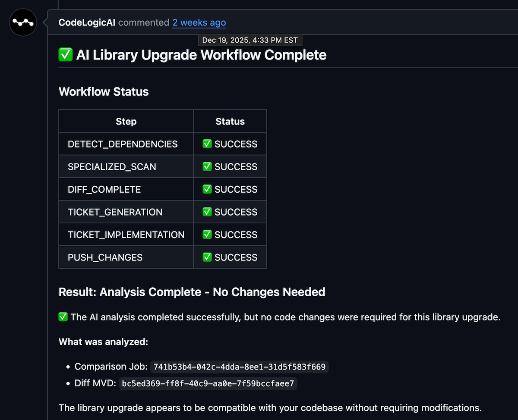Click the Step column header
The image size is (518, 420).
coord(126,122)
